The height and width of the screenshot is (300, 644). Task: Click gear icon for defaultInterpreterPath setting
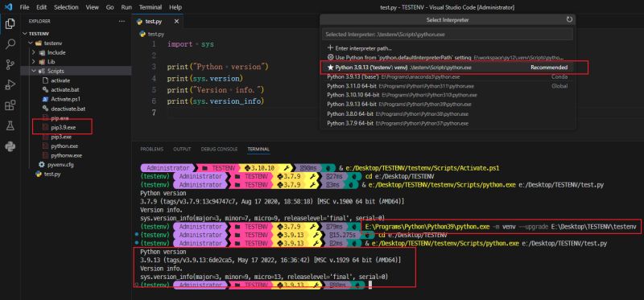330,57
